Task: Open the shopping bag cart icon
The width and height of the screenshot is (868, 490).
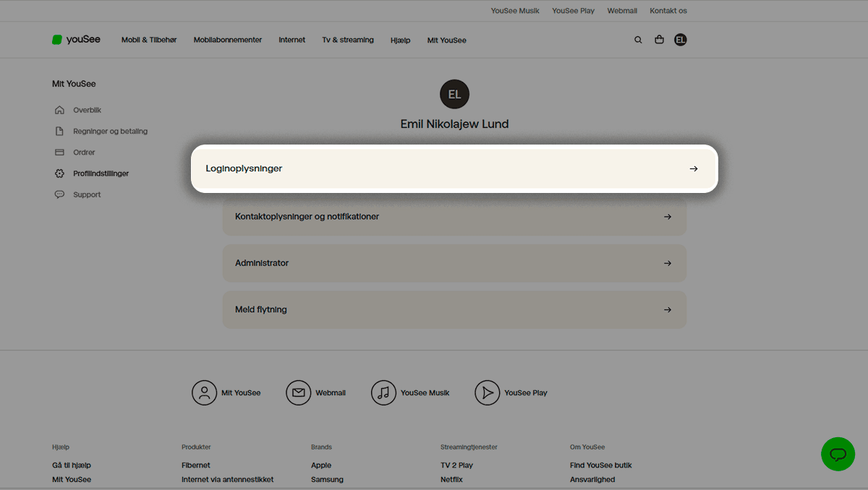Action: pyautogui.click(x=659, y=40)
